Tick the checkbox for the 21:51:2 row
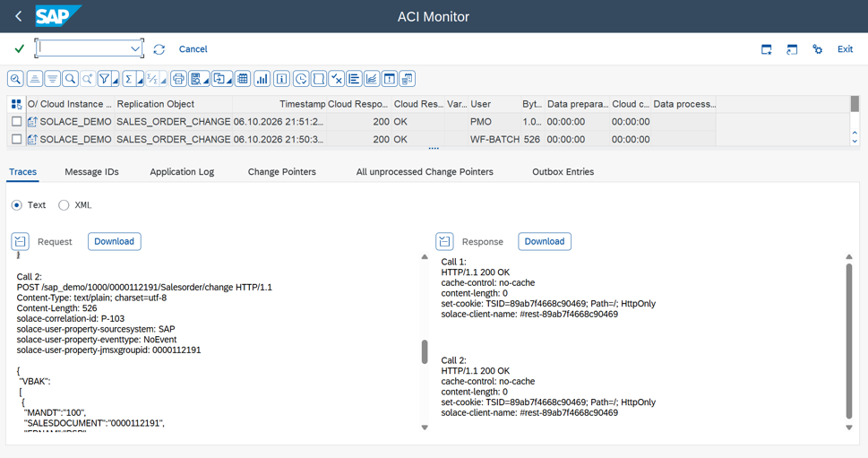 pos(17,121)
